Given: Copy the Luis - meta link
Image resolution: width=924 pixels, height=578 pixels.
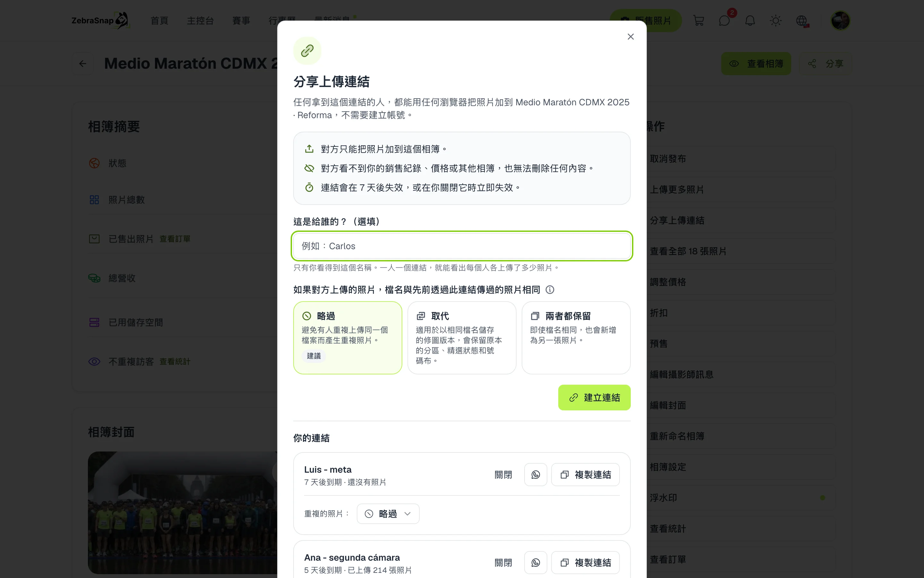Looking at the screenshot, I should tap(585, 474).
